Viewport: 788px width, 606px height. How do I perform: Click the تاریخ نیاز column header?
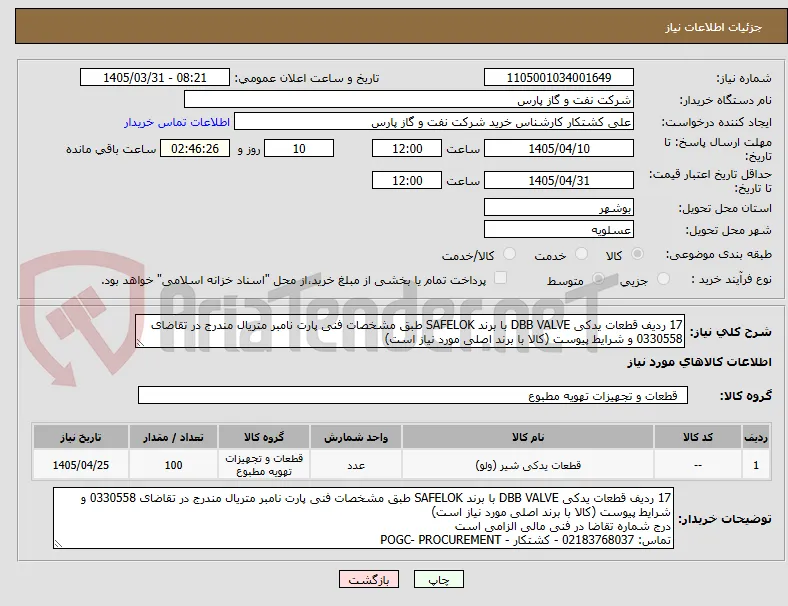(81, 437)
